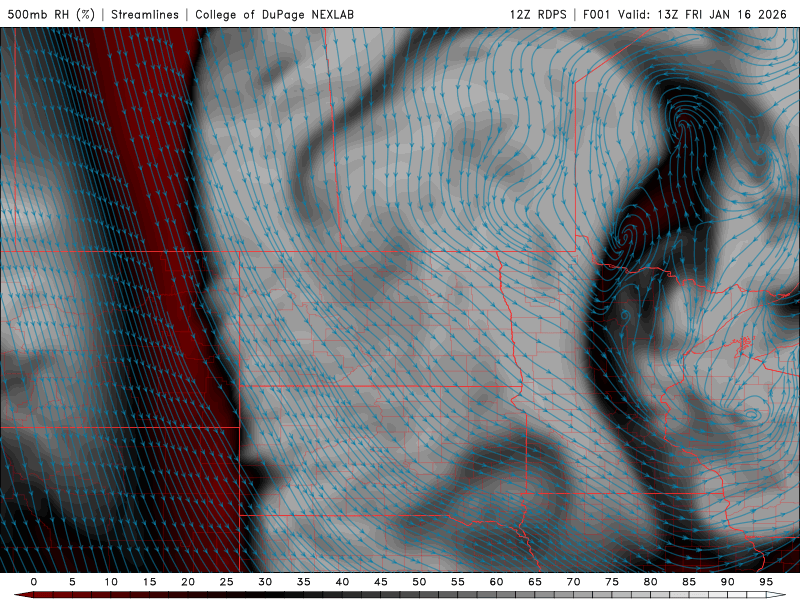Click the "12Z RDPS" model run label
The height and width of the screenshot is (600, 800).
click(538, 14)
